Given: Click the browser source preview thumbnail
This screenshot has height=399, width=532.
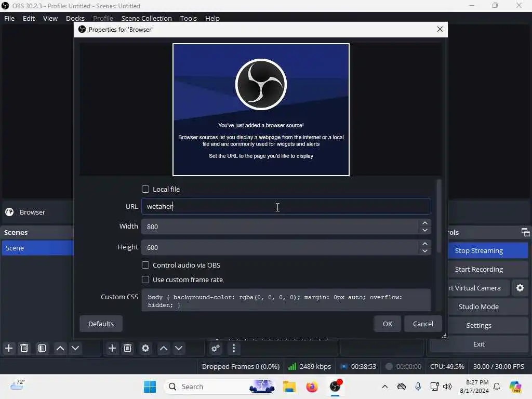Looking at the screenshot, I should click(261, 110).
